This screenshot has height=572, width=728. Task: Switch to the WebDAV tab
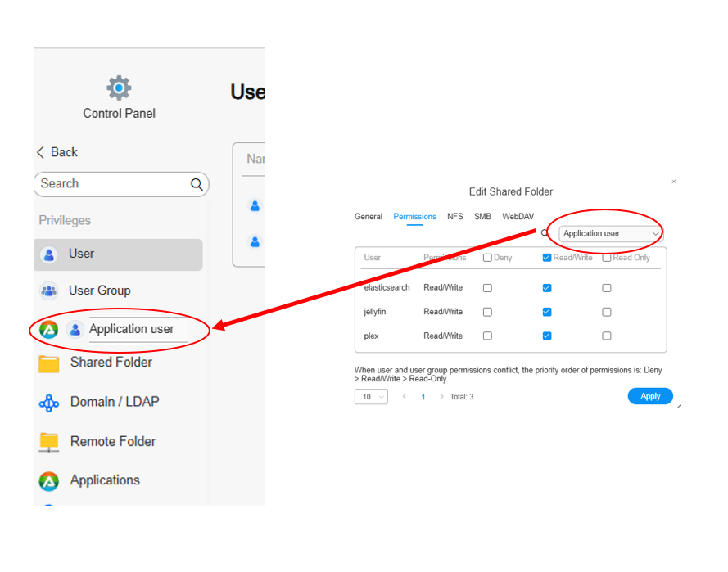518,217
